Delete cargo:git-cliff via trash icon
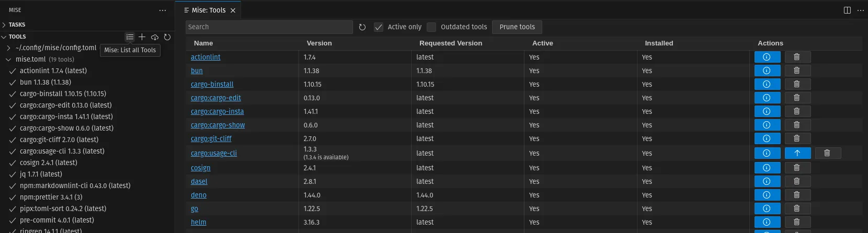The image size is (868, 233). (x=797, y=138)
